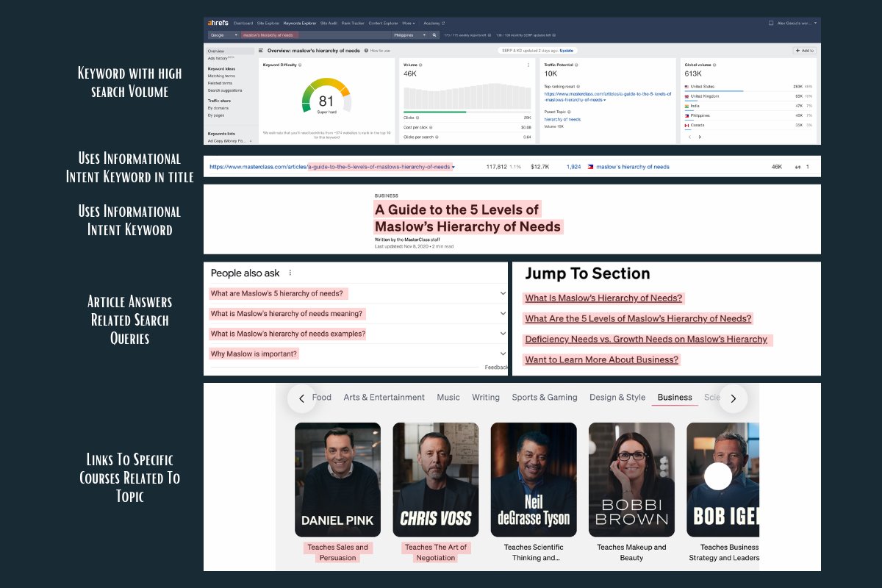Screen dimensions: 882x588
Task: Select Ads history in Ahrefs sidebar
Action: 220,58
